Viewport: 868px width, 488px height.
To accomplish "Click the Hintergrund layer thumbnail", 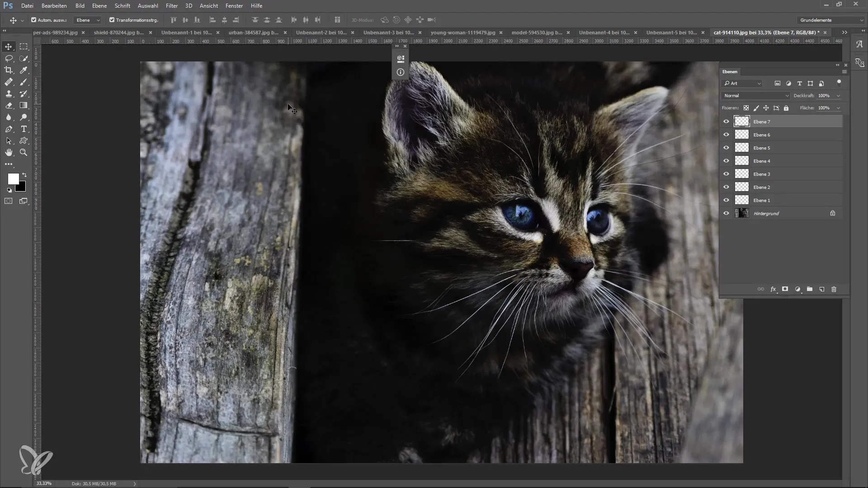I will (x=742, y=213).
